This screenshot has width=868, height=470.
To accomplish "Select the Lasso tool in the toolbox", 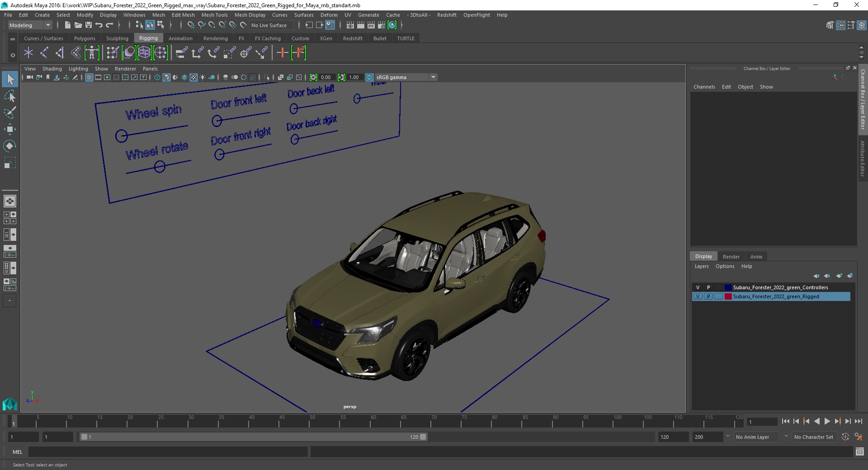I will tap(9, 96).
